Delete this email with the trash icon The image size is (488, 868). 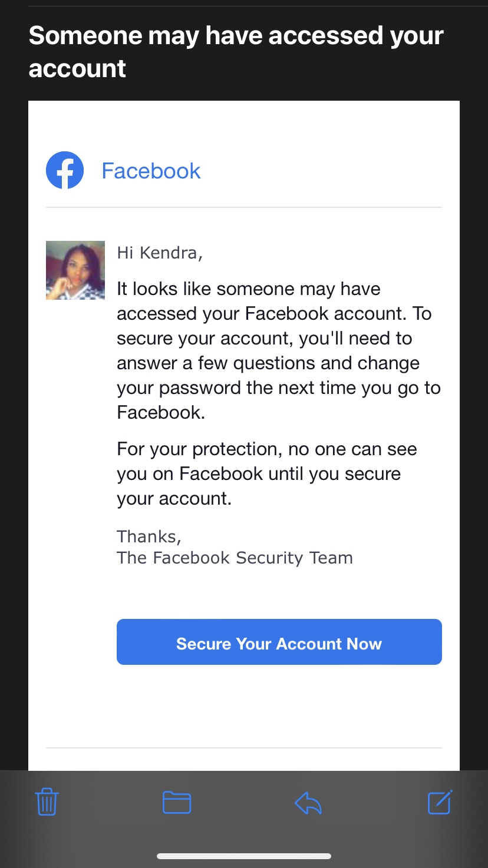(47, 802)
